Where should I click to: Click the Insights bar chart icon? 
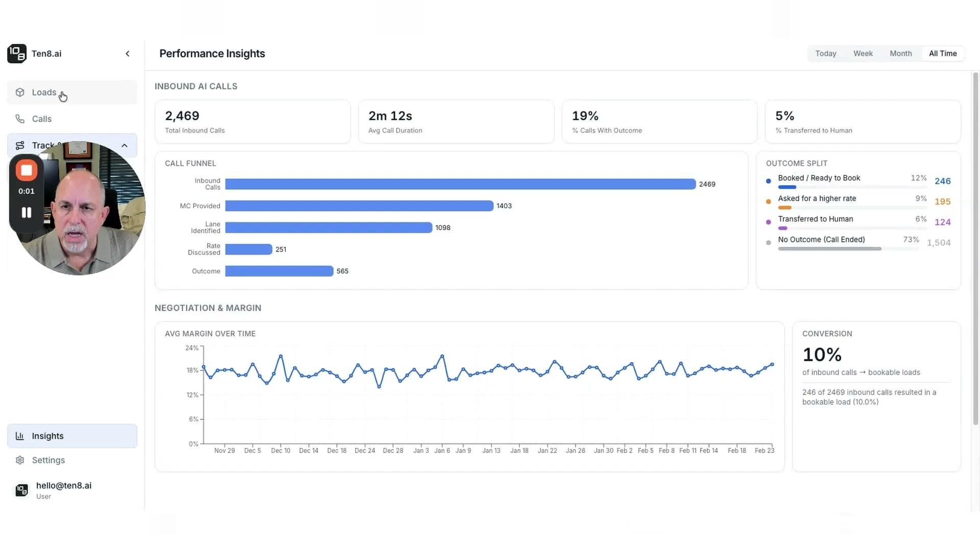20,436
